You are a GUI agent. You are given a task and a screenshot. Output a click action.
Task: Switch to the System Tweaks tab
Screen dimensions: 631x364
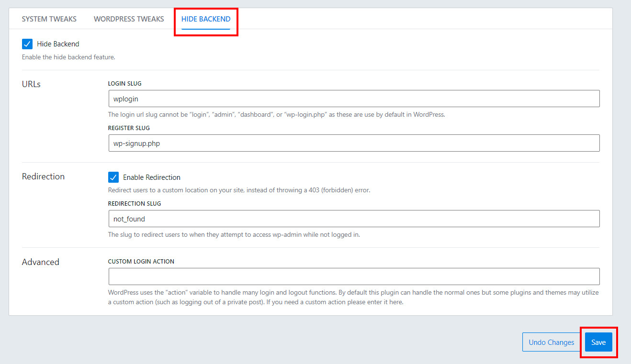(x=49, y=19)
